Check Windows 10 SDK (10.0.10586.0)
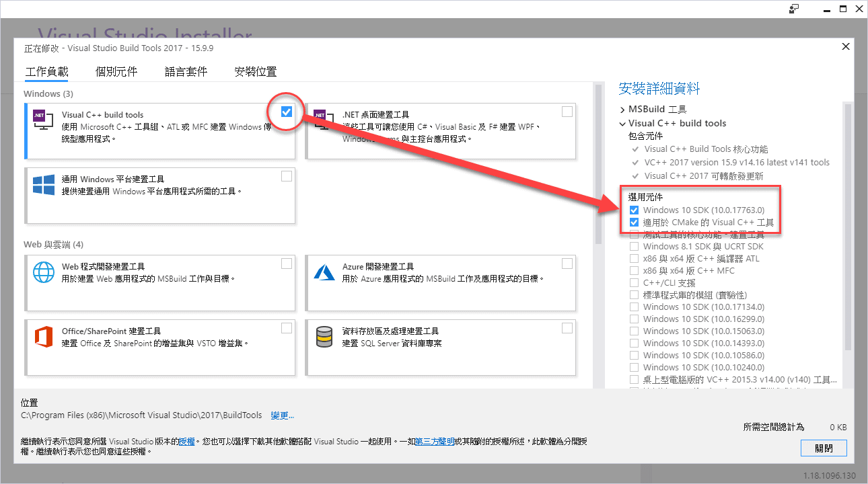 click(x=634, y=355)
